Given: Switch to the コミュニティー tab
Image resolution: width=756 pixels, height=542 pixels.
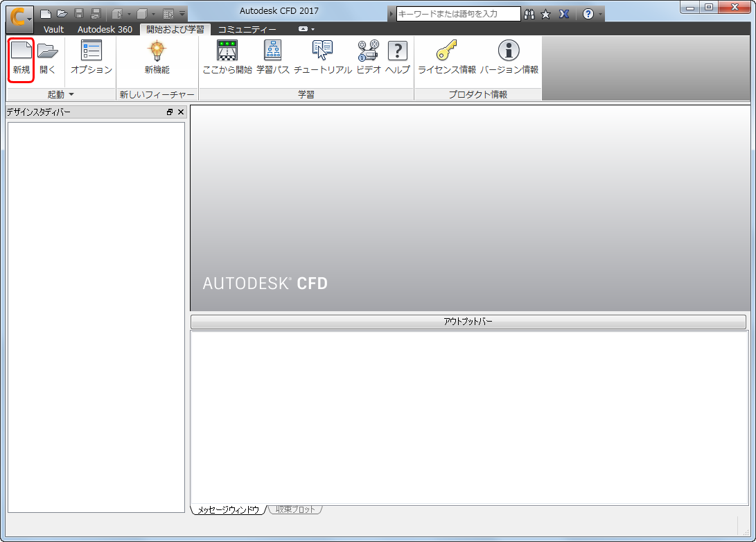Looking at the screenshot, I should [247, 29].
